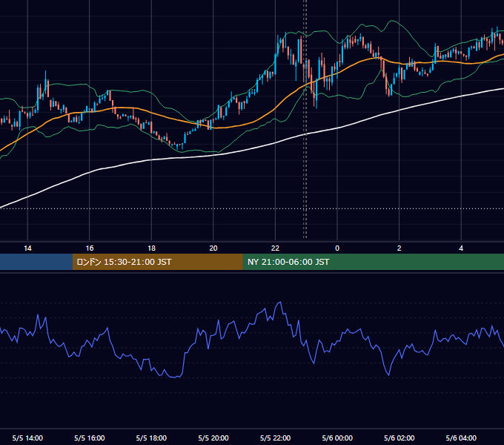504x445 pixels.
Task: Click the 5/6 04:00 bottom axis label
Action: point(461,438)
